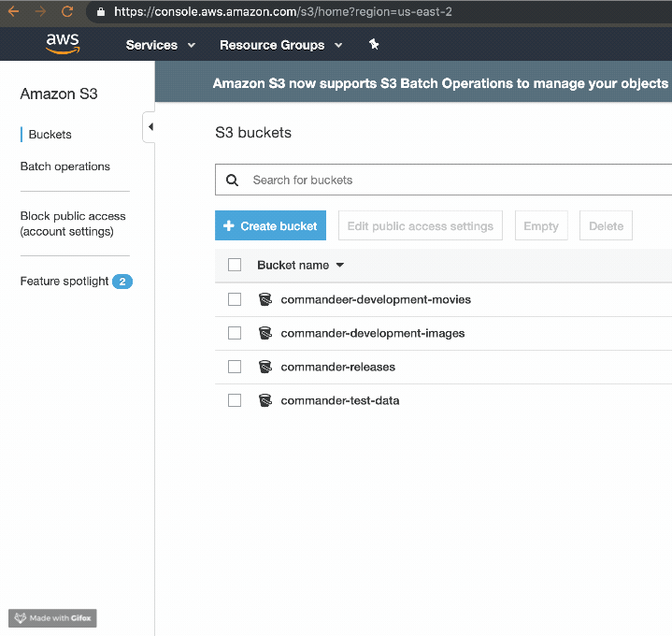Click bucket icon for commander-development-images
This screenshot has width=672, height=636.
[x=265, y=333]
